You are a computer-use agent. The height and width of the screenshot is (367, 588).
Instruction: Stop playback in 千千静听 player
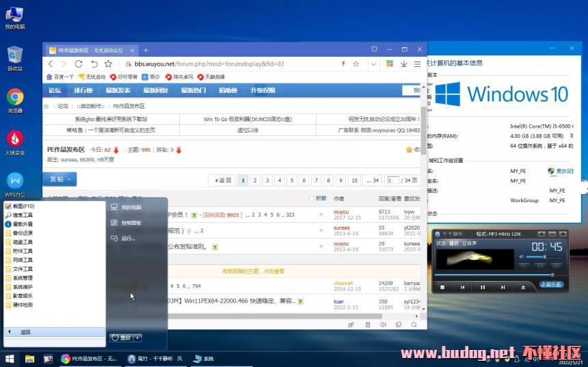coord(442,287)
